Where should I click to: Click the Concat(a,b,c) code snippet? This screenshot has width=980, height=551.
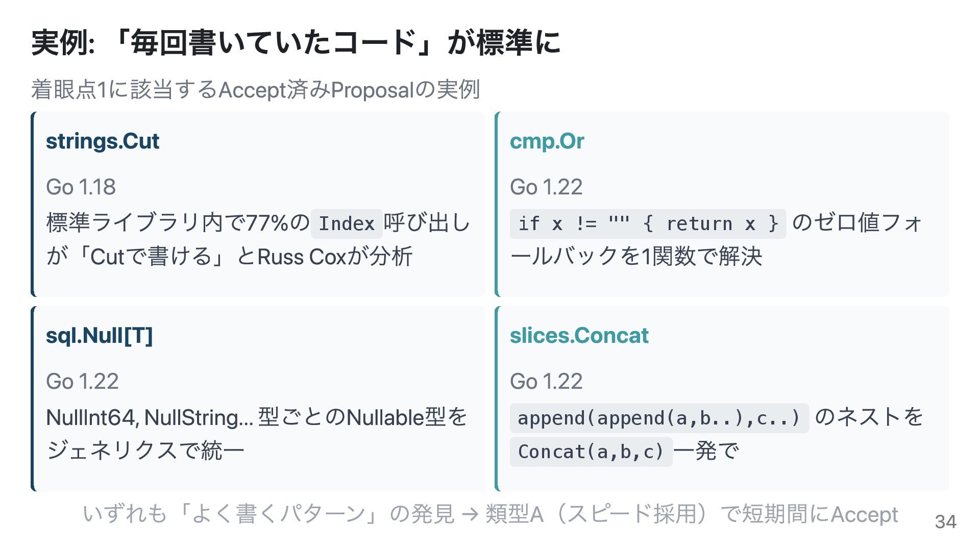pyautogui.click(x=591, y=452)
